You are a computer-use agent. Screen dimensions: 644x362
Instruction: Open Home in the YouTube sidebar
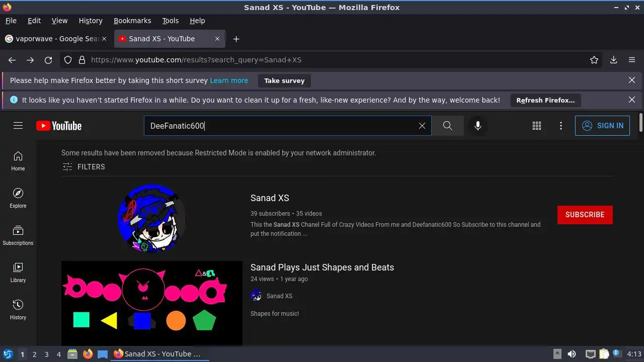tap(18, 161)
